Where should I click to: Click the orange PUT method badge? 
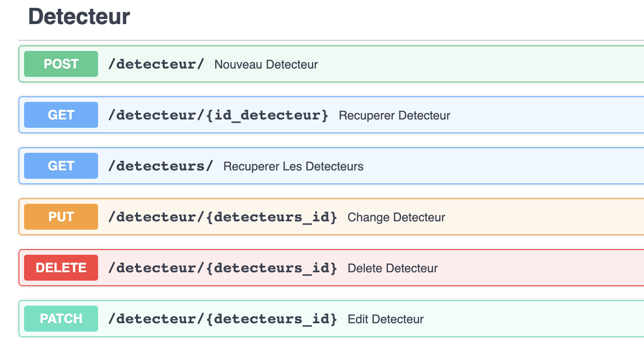61,217
